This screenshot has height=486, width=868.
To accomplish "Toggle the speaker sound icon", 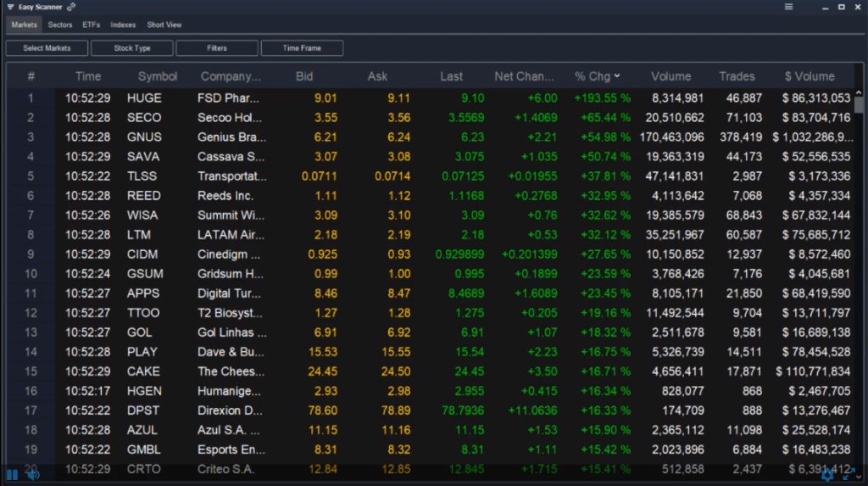I will pyautogui.click(x=34, y=475).
